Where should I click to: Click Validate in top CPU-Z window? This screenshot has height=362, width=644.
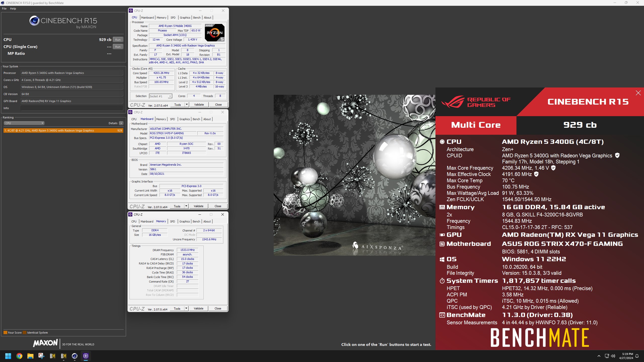pyautogui.click(x=199, y=105)
